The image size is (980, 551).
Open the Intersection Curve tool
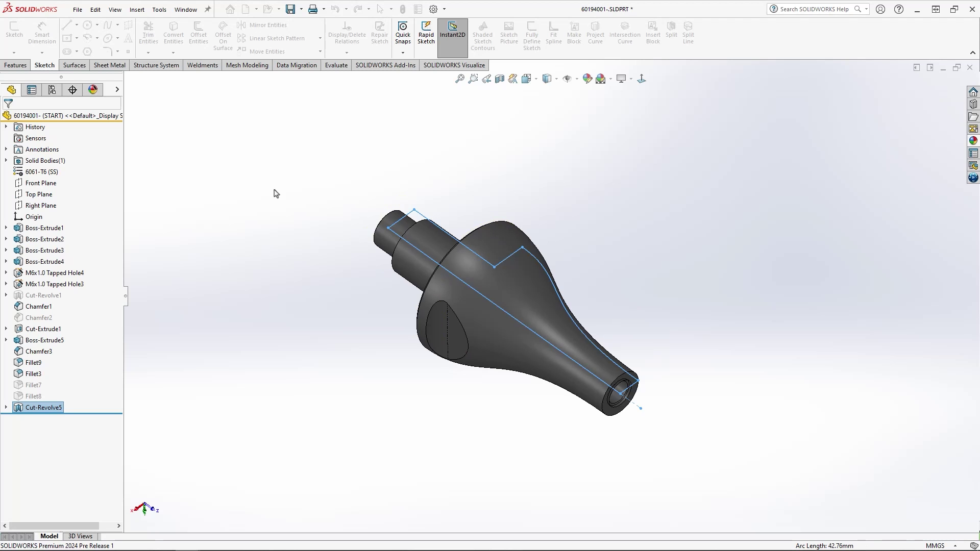(625, 32)
